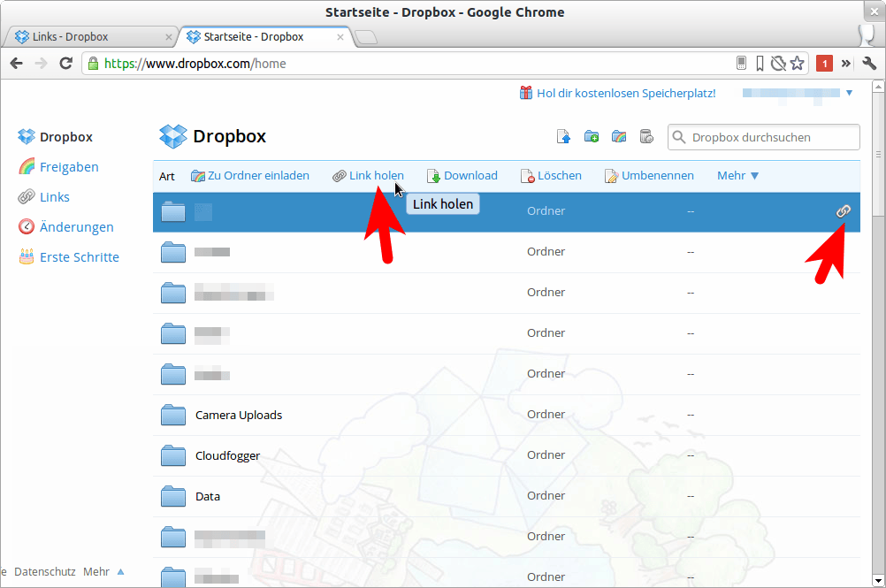This screenshot has height=588, width=886.
Task: Select Cloudfogger folder name
Action: click(x=228, y=456)
